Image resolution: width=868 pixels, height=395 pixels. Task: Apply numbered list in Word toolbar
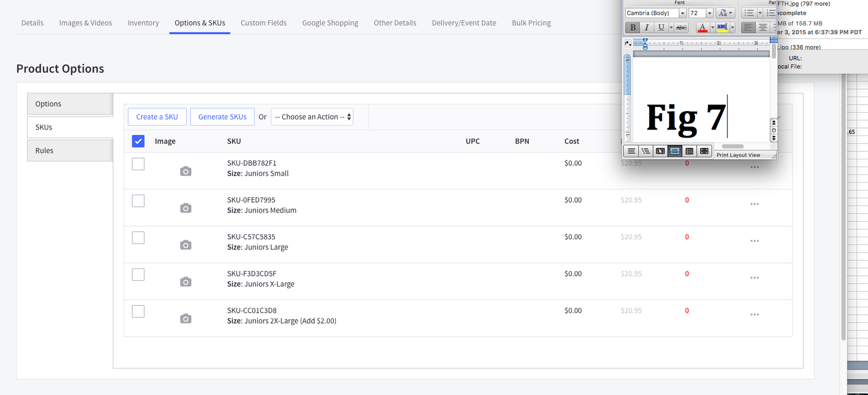771,13
